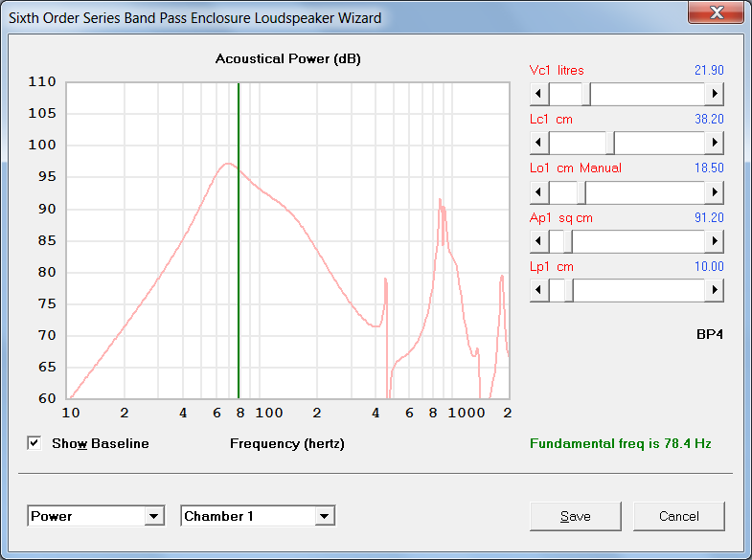Click the Lp1 slider track right of thumb

click(639, 290)
